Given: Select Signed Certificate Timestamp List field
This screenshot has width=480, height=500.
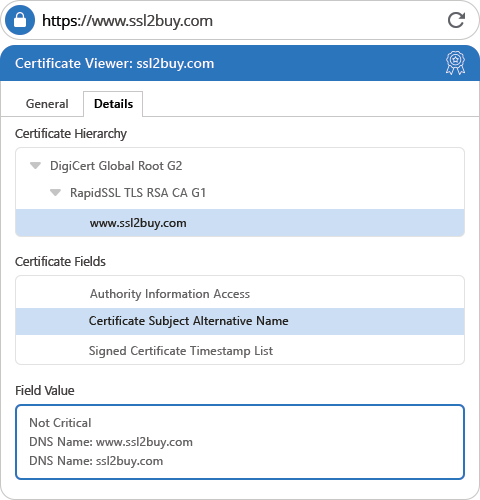Looking at the screenshot, I should [240, 351].
